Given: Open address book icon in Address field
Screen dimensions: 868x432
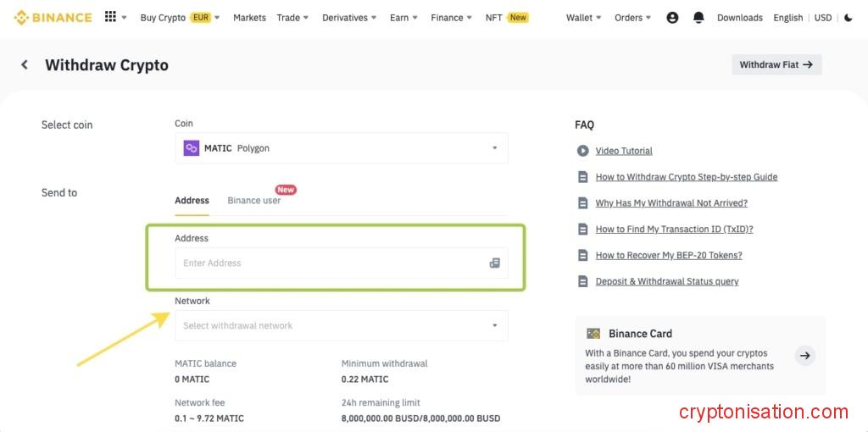Looking at the screenshot, I should (494, 263).
